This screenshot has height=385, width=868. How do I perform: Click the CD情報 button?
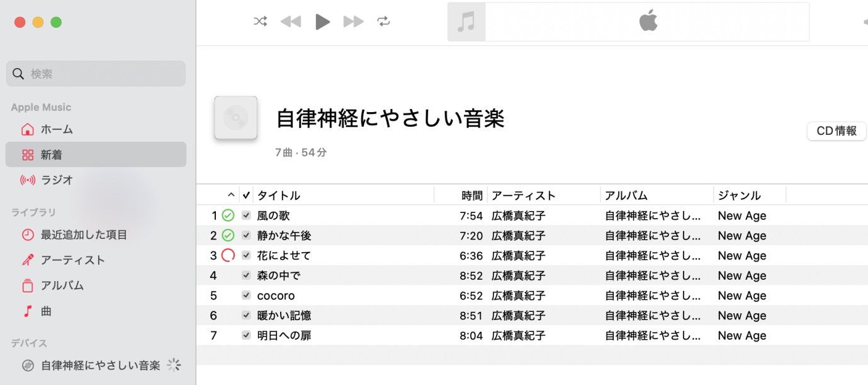pyautogui.click(x=837, y=131)
